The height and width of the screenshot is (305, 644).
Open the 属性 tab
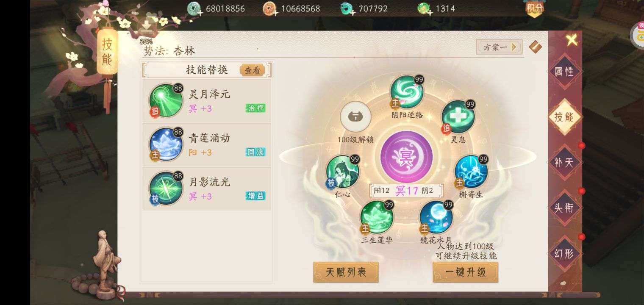coord(563,72)
